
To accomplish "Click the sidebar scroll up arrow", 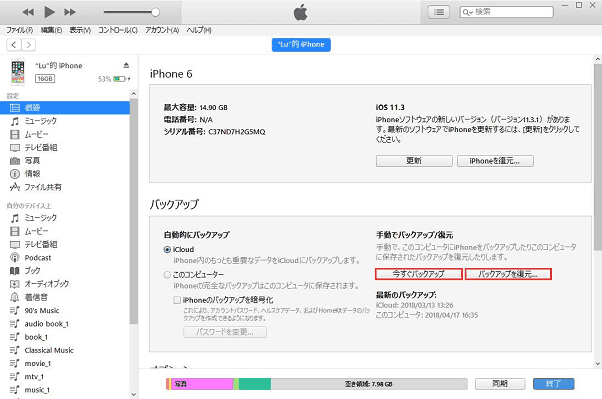I will coord(134,94).
